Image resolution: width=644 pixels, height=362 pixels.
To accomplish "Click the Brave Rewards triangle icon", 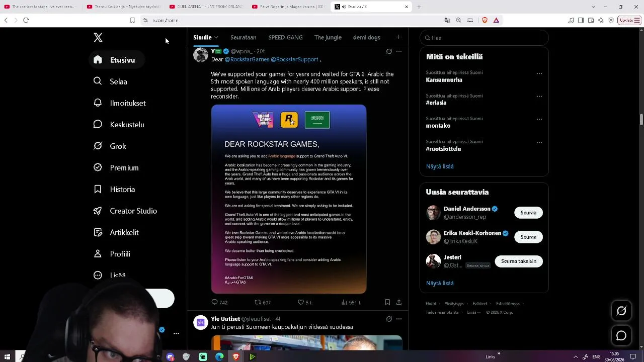I will click(496, 20).
